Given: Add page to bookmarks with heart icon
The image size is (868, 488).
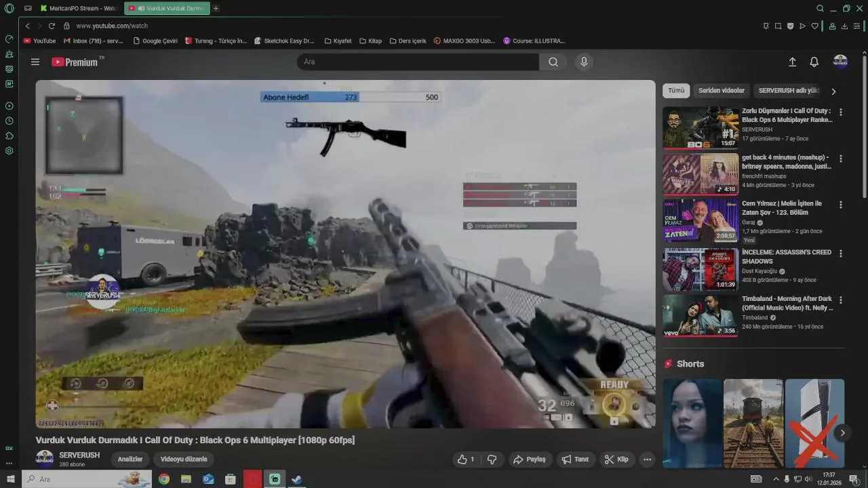Looking at the screenshot, I should click(814, 26).
